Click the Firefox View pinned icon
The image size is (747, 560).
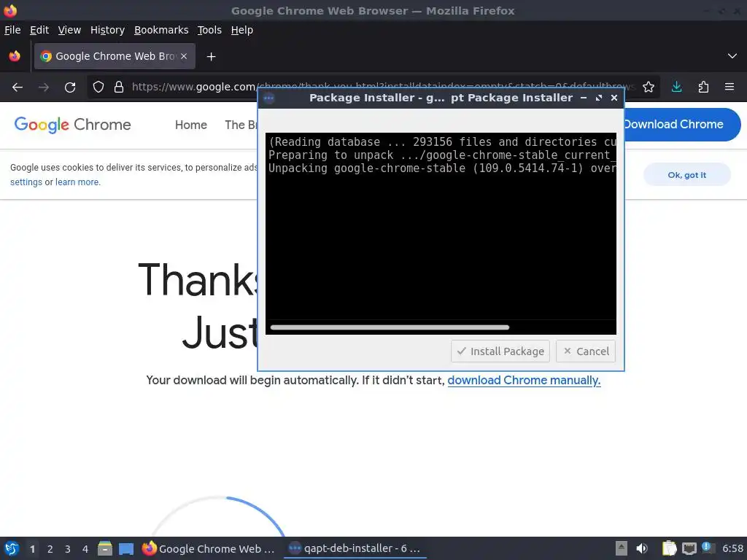(x=15, y=56)
